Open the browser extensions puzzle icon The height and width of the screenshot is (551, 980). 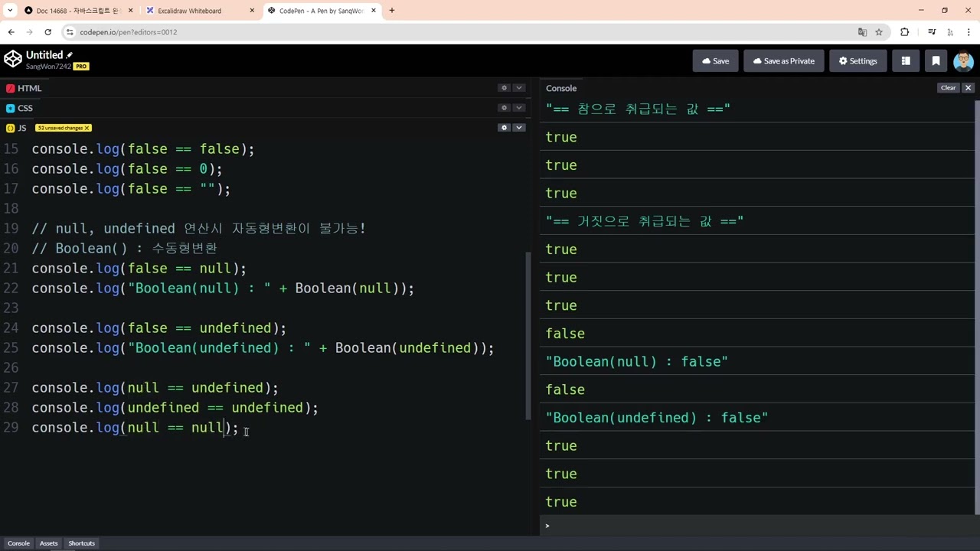point(905,32)
